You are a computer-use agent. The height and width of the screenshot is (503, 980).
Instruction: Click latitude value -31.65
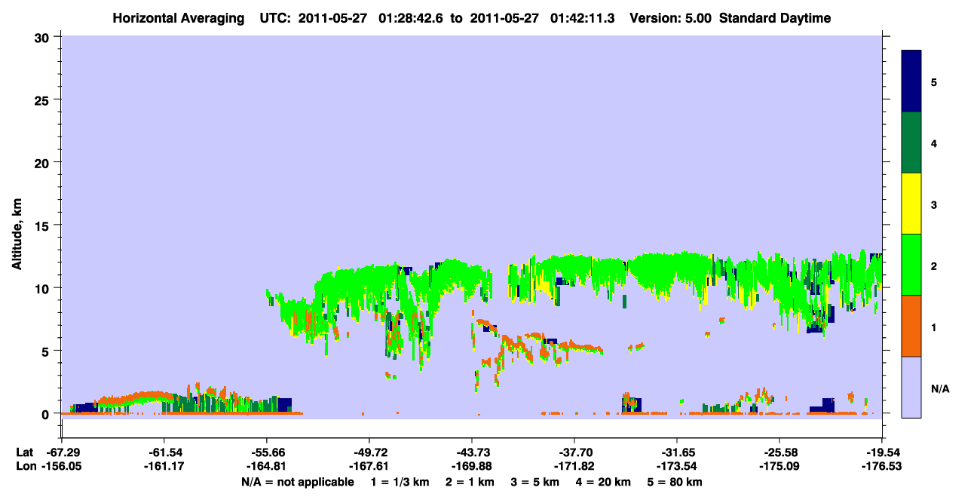677,452
